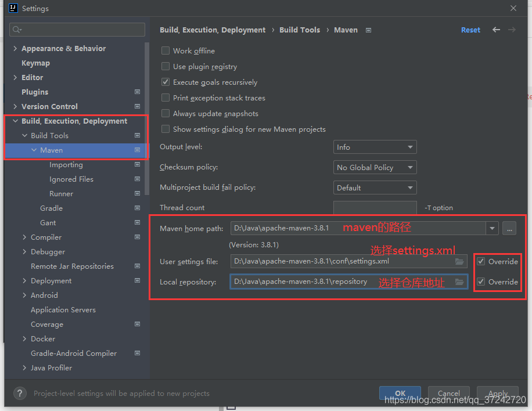
Task: Open the help question mark icon
Action: (x=20, y=394)
